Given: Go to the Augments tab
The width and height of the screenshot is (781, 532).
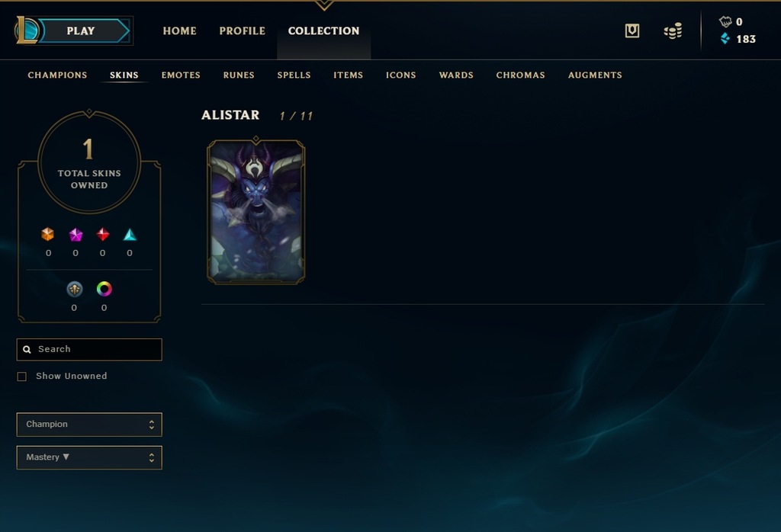Looking at the screenshot, I should pyautogui.click(x=595, y=75).
